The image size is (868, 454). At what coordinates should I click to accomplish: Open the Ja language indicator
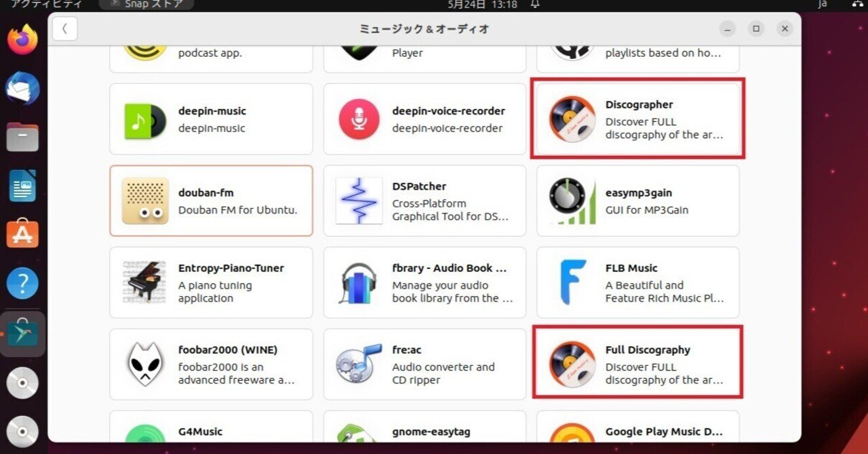point(823,5)
